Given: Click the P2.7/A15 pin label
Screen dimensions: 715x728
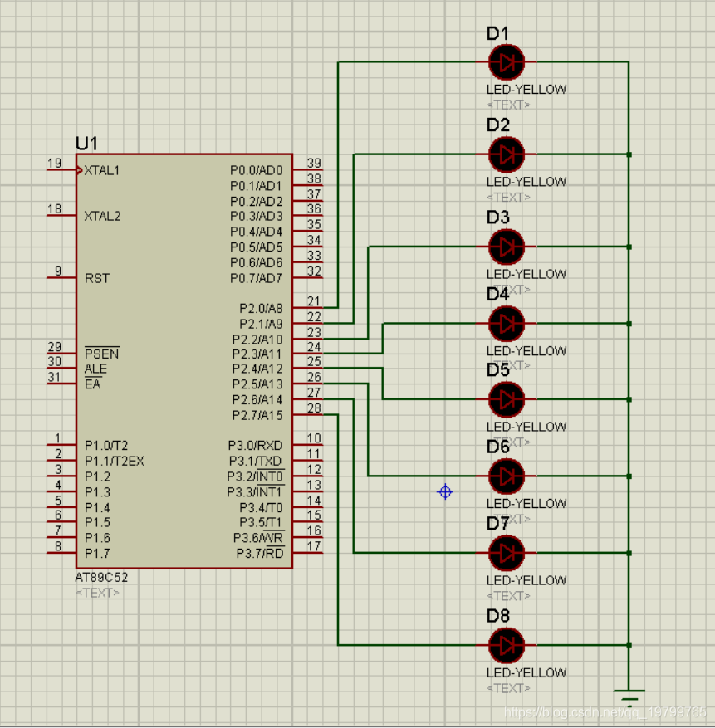Looking at the screenshot, I should click(257, 415).
